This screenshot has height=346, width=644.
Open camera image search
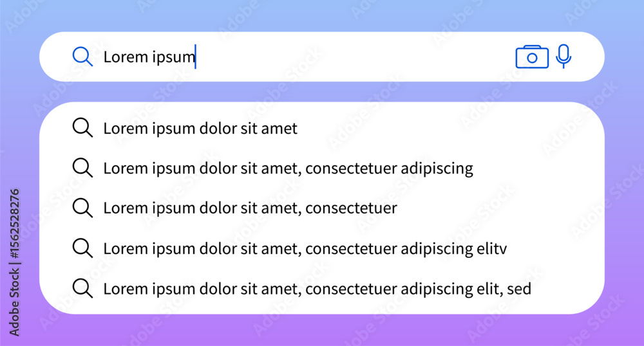tap(532, 57)
